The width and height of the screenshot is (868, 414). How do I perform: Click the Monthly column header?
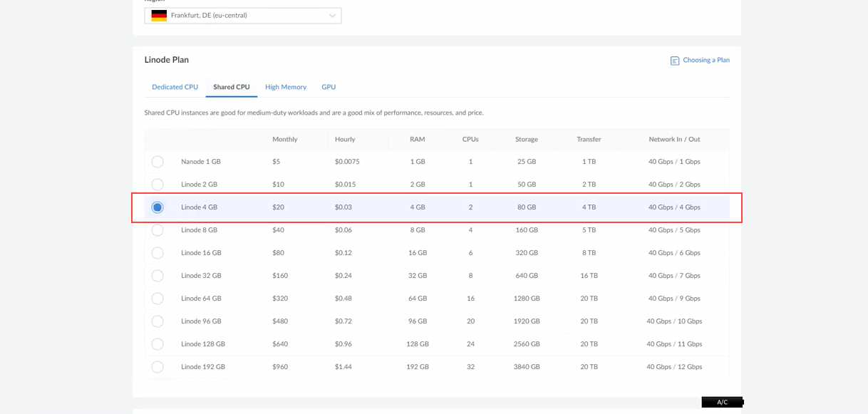click(285, 139)
